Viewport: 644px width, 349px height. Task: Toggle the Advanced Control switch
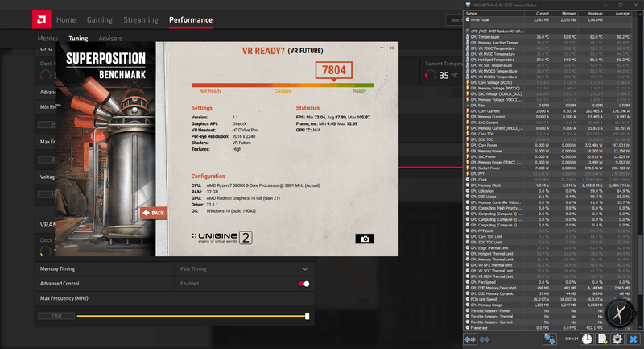pos(304,284)
